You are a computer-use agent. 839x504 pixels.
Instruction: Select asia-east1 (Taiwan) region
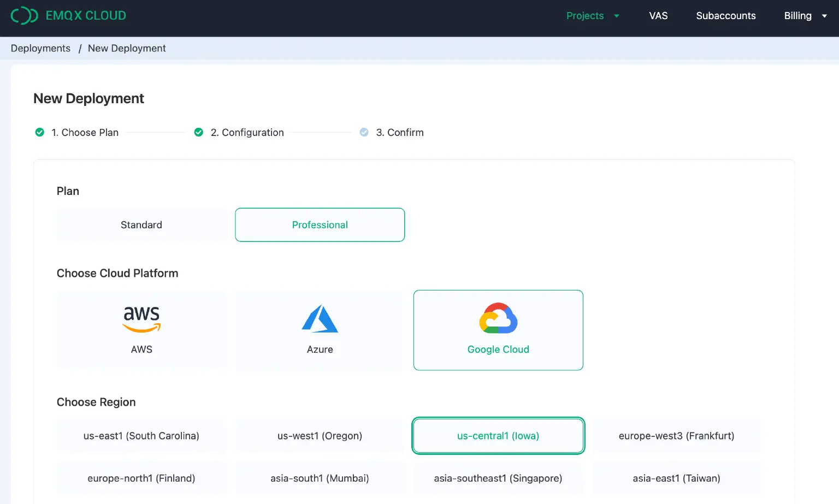pyautogui.click(x=676, y=478)
